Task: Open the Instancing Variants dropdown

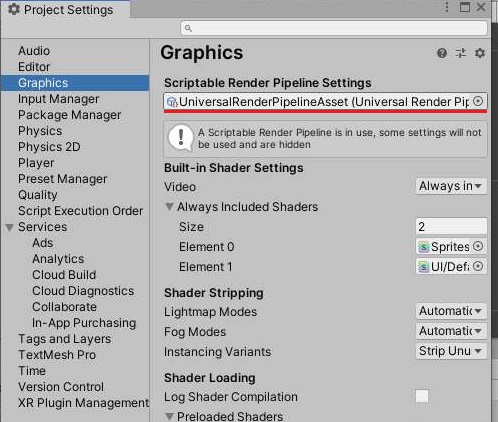Action: click(451, 351)
